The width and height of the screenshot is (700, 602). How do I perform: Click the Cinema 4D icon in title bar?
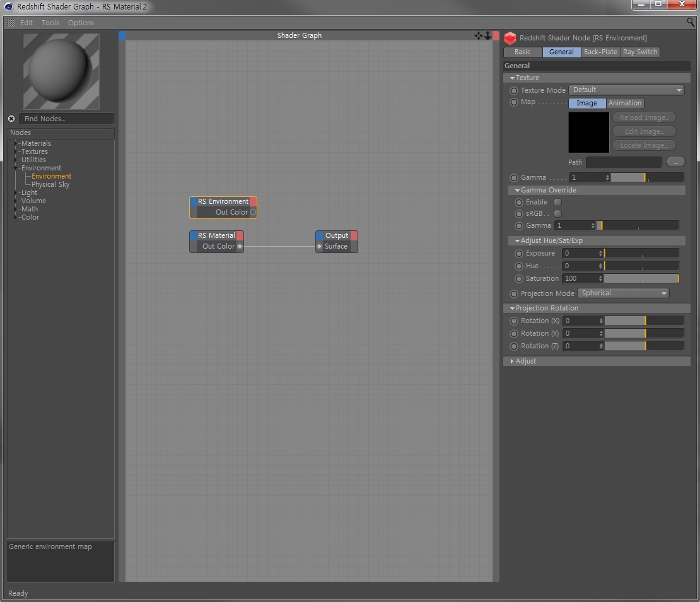[8, 7]
